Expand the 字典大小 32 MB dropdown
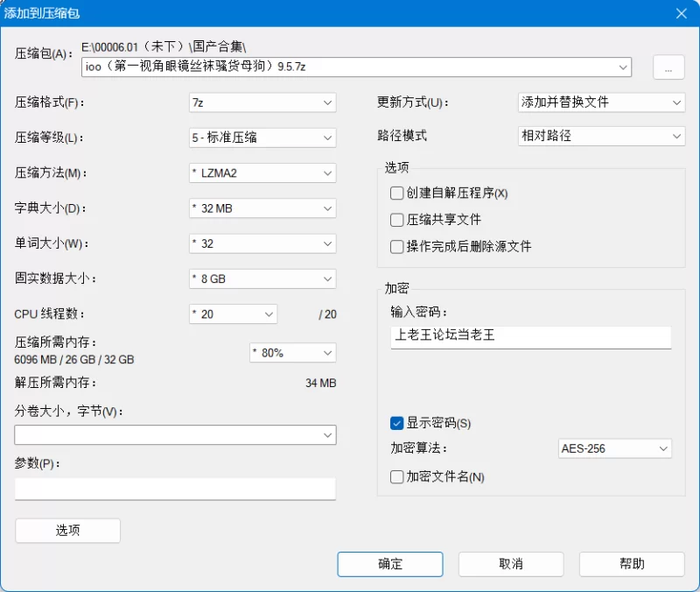The image size is (700, 592). pos(262,208)
